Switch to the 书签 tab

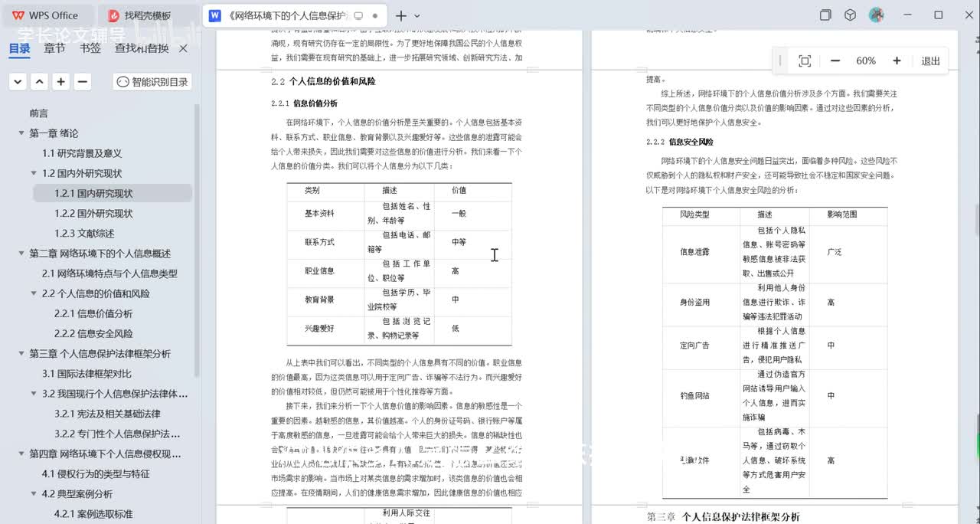[90, 48]
